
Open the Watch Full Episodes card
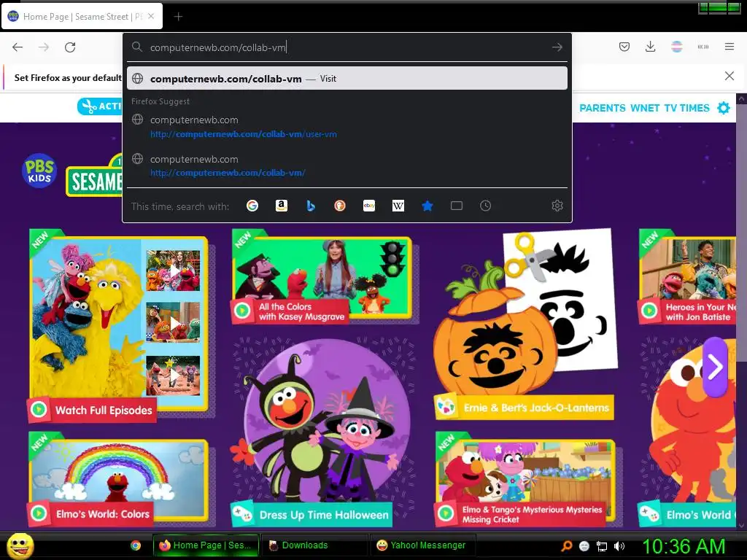click(x=118, y=326)
